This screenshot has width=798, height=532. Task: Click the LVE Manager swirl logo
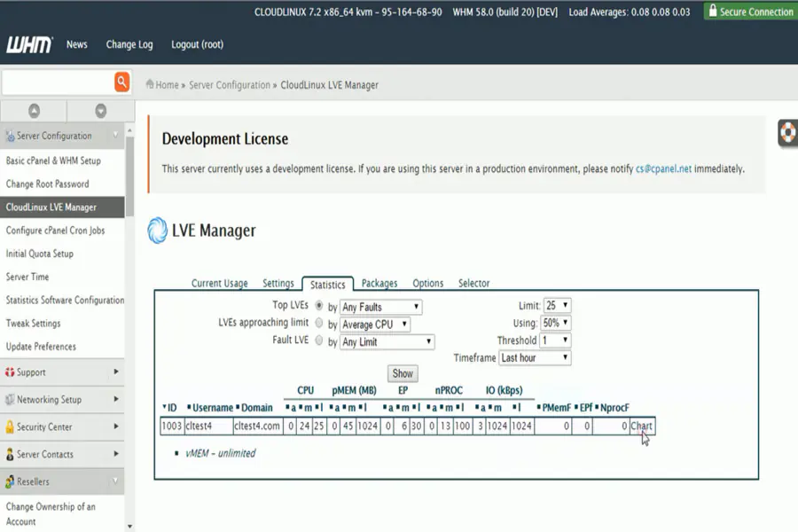coord(157,231)
